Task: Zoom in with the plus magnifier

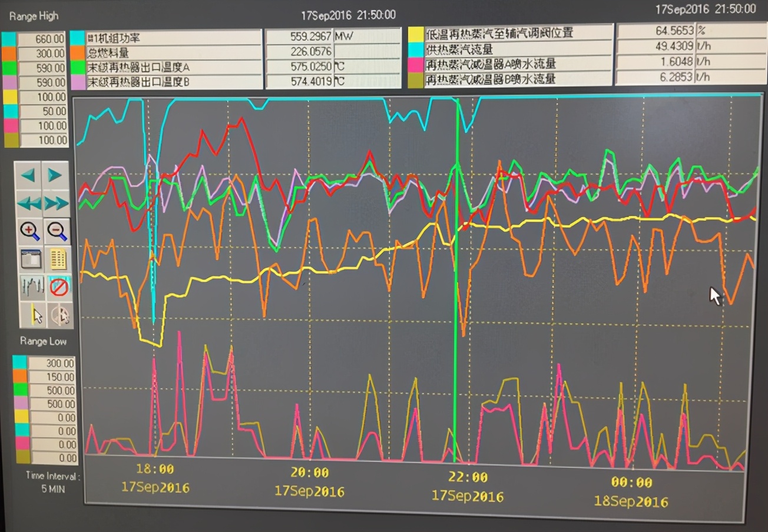Action: pos(29,231)
